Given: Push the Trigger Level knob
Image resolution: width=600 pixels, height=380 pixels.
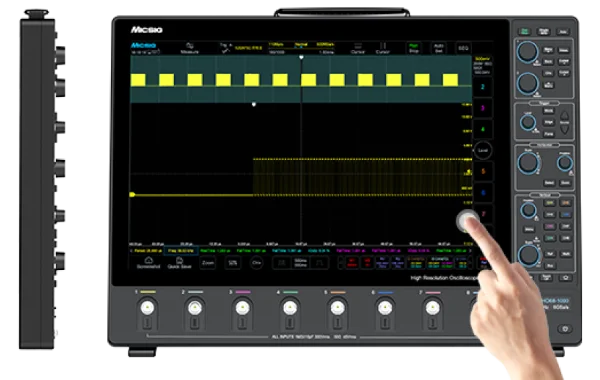Looking at the screenshot, I should (x=528, y=122).
